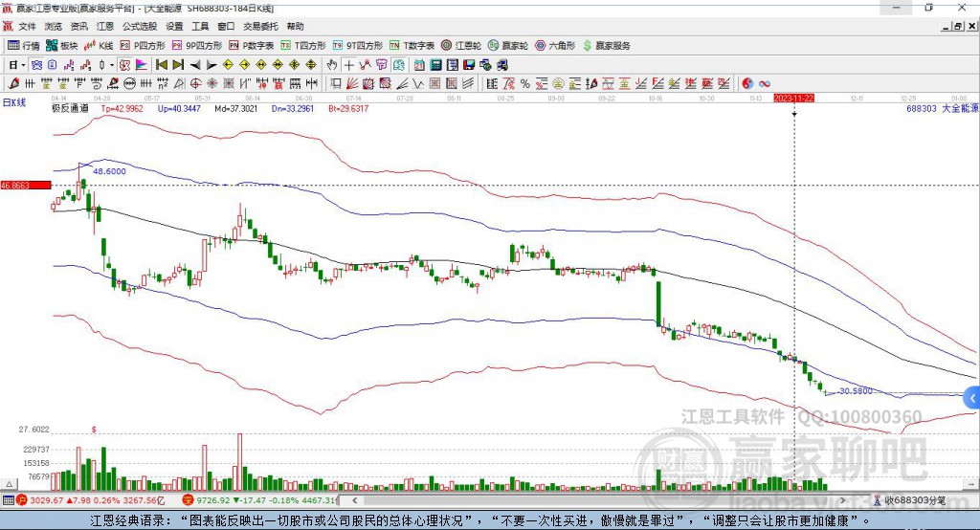This screenshot has height=530, width=980.
Task: Click the Dn=33.2961 indicator value
Action: click(293, 109)
